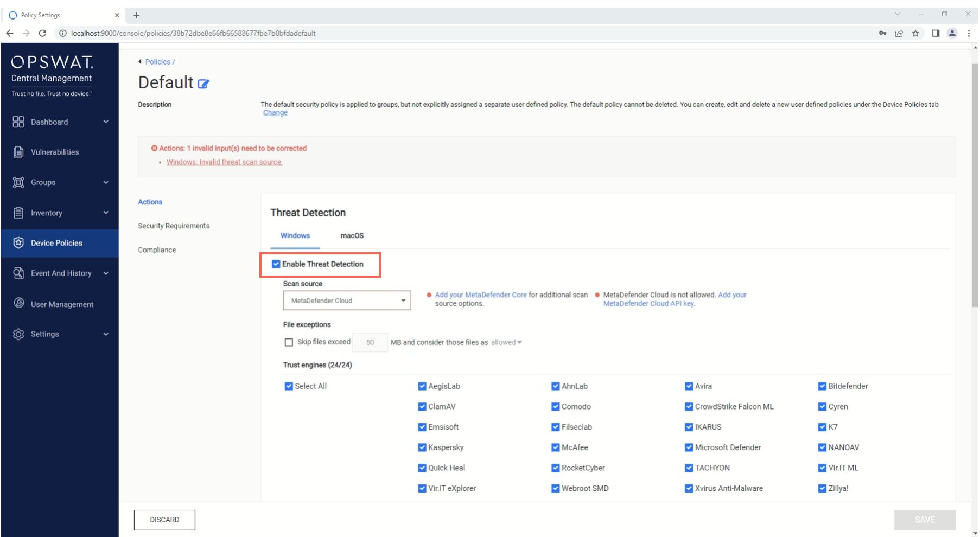Click the Event And History icon
980x537 pixels.
tap(18, 273)
